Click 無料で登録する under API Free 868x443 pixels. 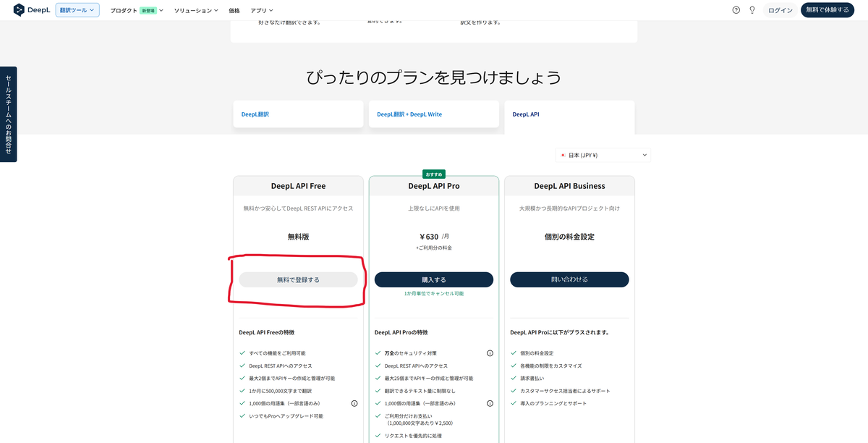point(298,279)
